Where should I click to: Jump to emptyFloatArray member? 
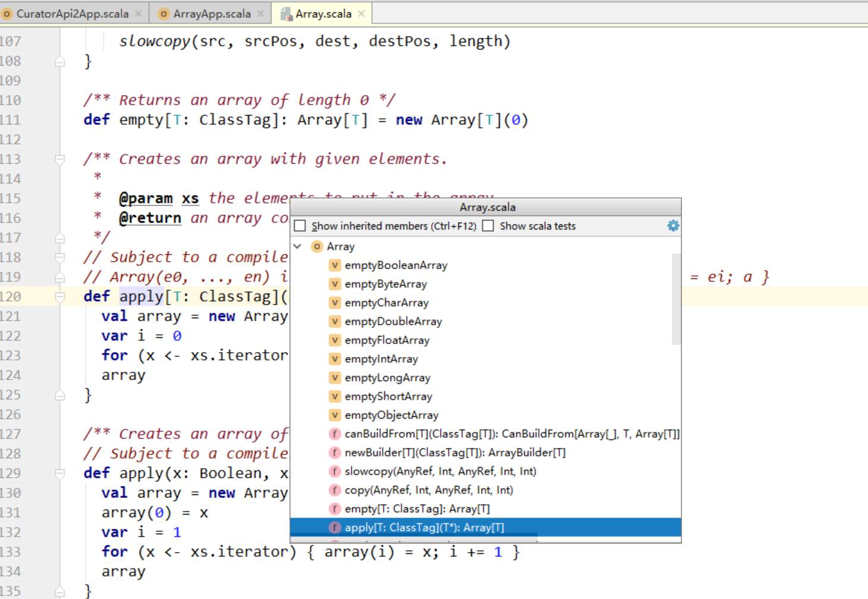(387, 340)
